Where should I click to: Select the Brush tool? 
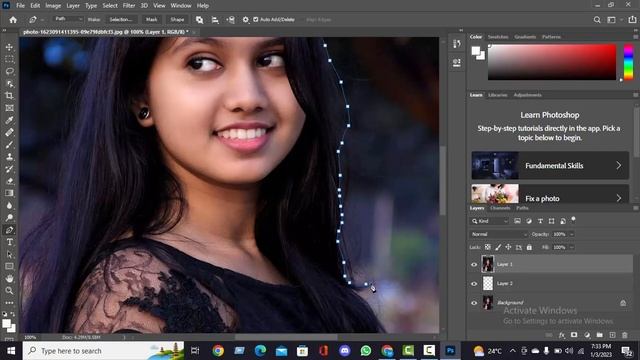point(9,144)
